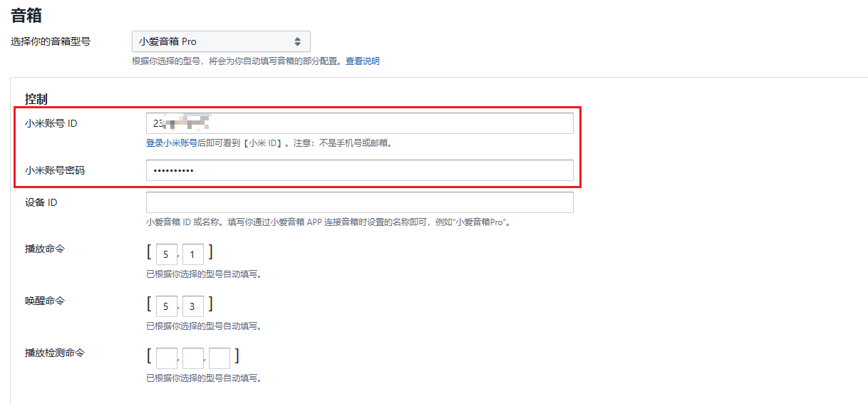868x404 pixels.
Task: Click the 播放命令 box containing 5
Action: (166, 254)
